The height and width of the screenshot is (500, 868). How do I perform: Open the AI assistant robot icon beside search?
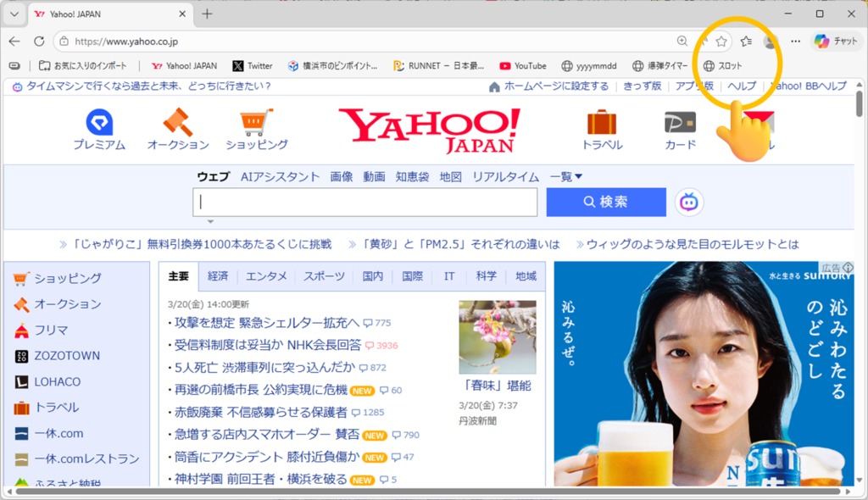689,202
